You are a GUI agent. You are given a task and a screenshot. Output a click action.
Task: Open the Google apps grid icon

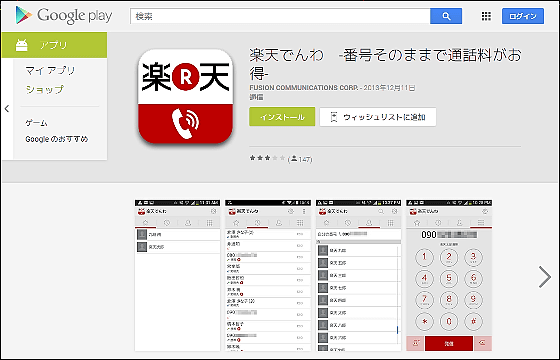(486, 16)
